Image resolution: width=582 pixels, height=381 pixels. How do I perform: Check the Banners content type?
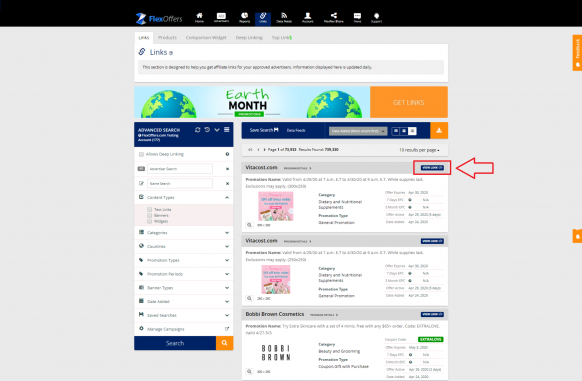[x=150, y=215]
